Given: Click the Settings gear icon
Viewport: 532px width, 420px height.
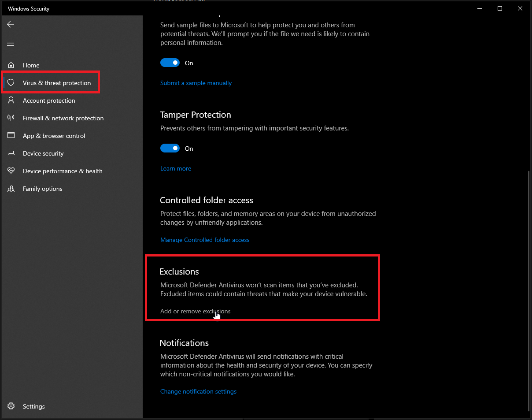Looking at the screenshot, I should 11,406.
